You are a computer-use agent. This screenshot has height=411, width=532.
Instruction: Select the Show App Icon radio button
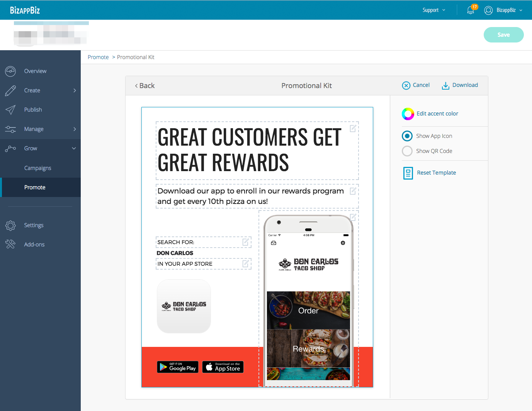pyautogui.click(x=407, y=136)
